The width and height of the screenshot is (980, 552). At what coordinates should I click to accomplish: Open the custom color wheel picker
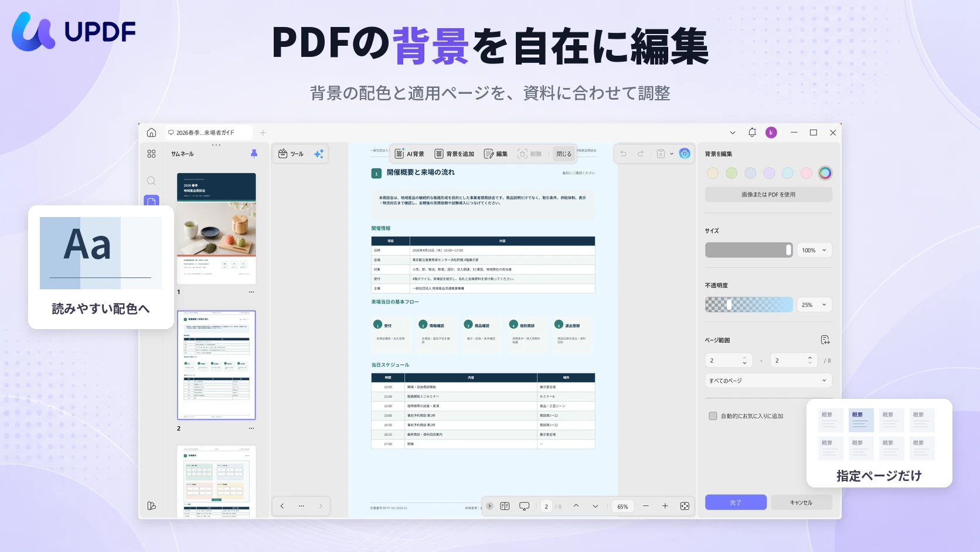pyautogui.click(x=825, y=173)
